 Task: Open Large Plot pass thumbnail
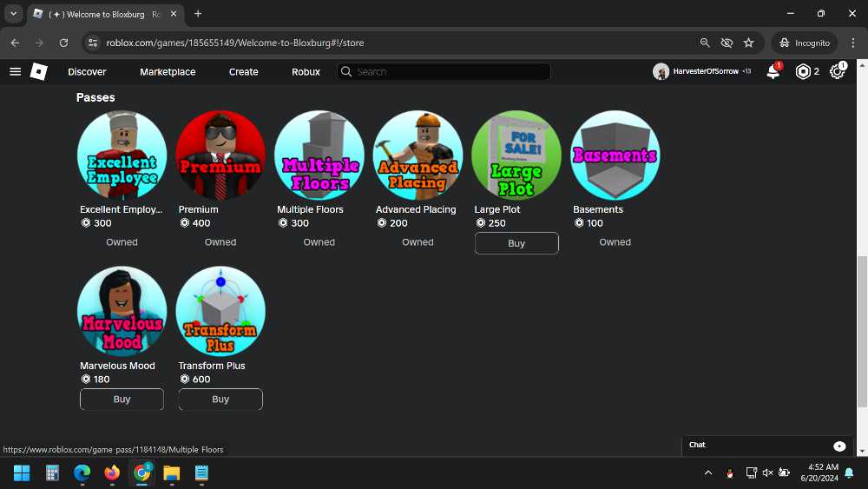pos(516,155)
